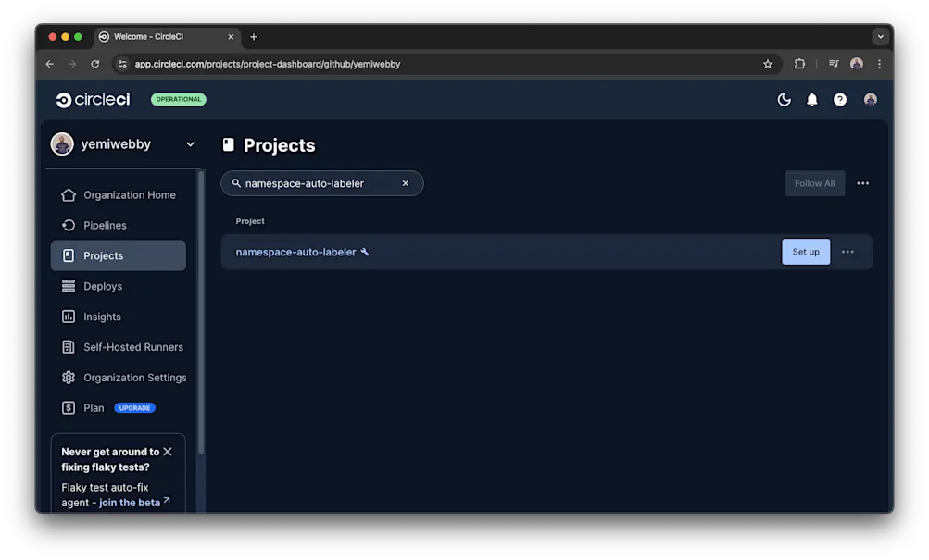Click the pencil icon next to namespace-auto-labeler

[365, 251]
